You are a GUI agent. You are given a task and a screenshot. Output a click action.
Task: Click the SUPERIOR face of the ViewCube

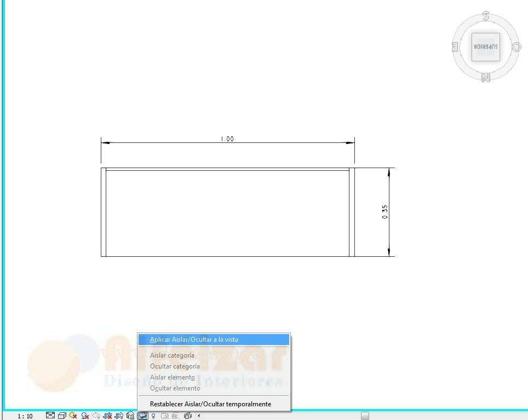[x=485, y=47]
